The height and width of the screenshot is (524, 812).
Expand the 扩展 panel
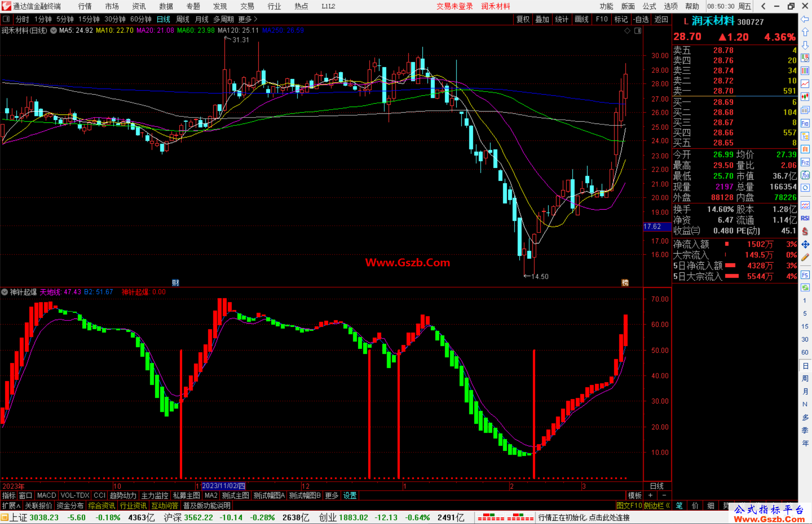(11, 506)
